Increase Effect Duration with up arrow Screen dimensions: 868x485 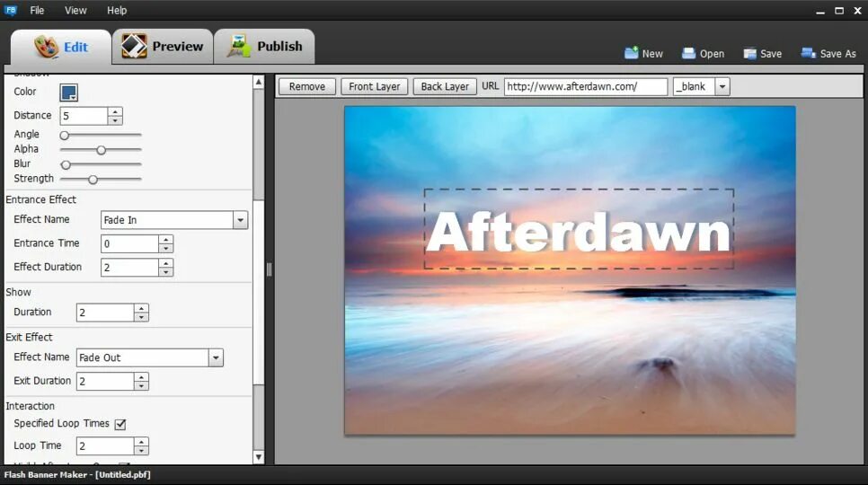tap(166, 263)
